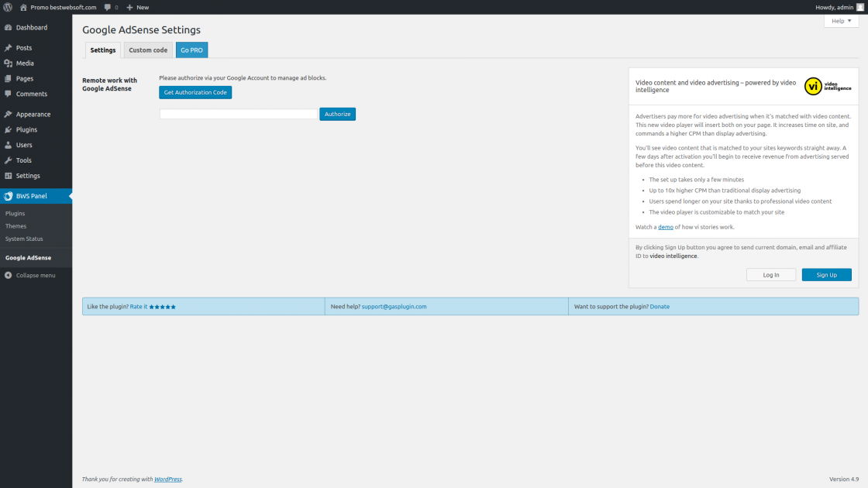Click the WordPress logo icon

8,7
